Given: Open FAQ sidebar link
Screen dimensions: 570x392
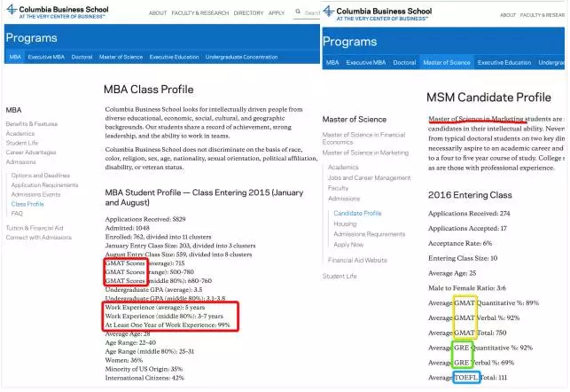Looking at the screenshot, I should click(x=17, y=214).
